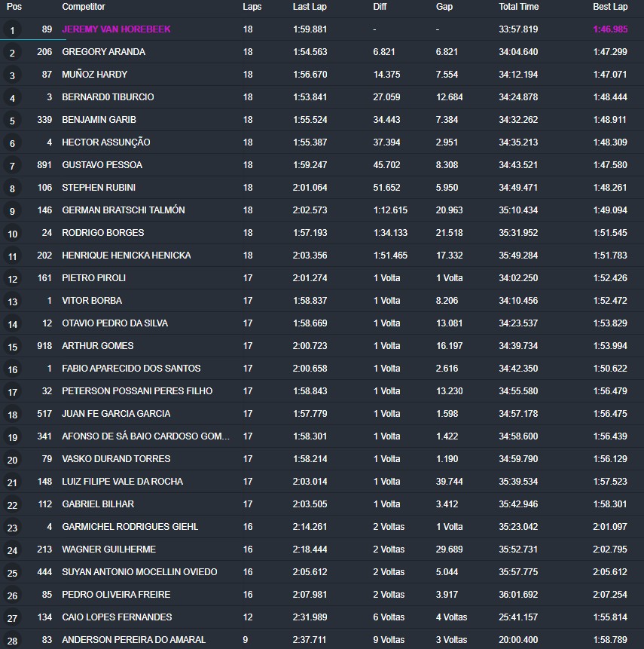Select competitor Anderson Pereira Do Amaral
This screenshot has width=644, height=649.
point(133,640)
